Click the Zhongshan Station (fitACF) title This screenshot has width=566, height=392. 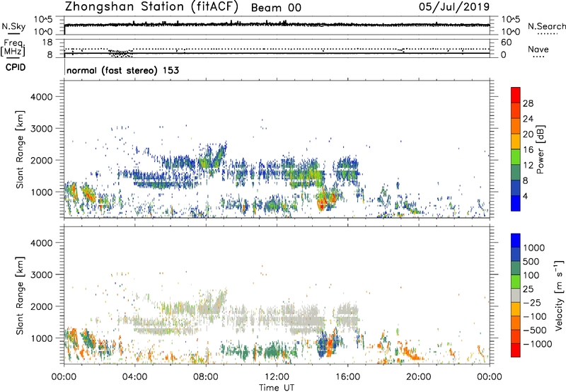pos(151,6)
